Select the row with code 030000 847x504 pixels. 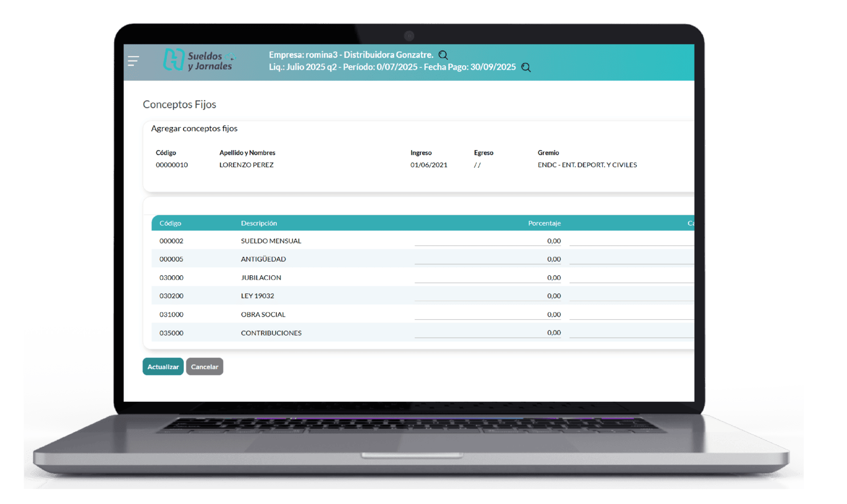pyautogui.click(x=172, y=277)
